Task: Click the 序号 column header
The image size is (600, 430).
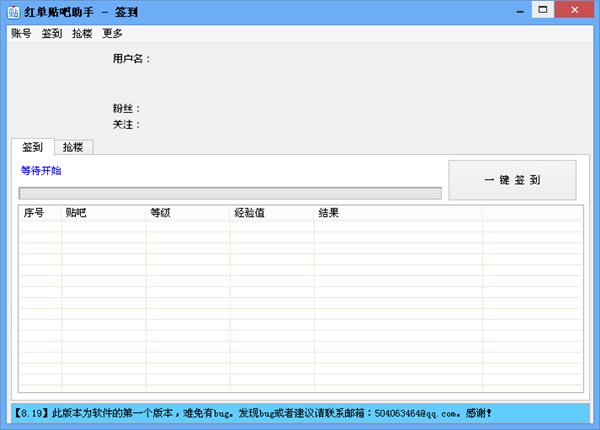Action: [40, 213]
